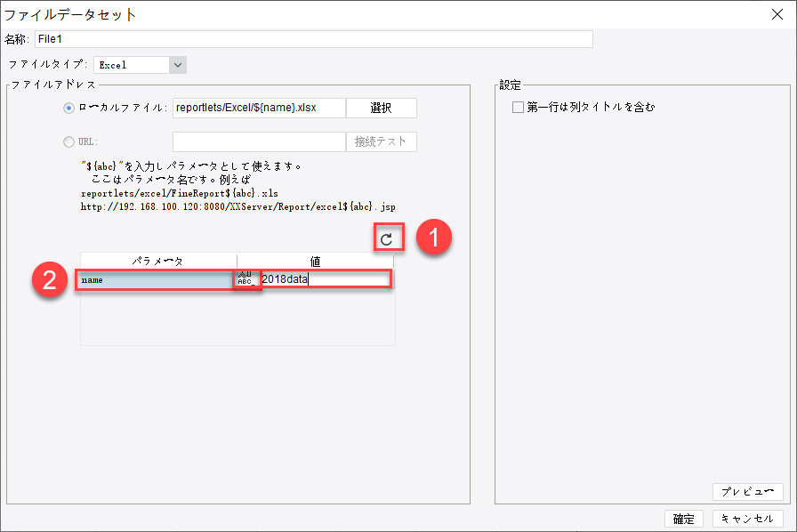Click the 名称 field containing File1

pos(311,38)
